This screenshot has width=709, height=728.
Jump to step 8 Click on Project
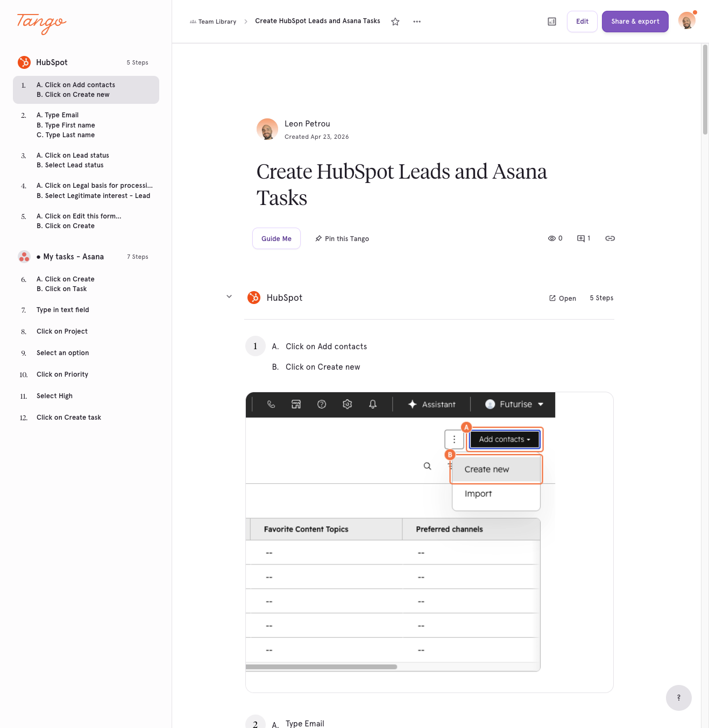pos(86,331)
